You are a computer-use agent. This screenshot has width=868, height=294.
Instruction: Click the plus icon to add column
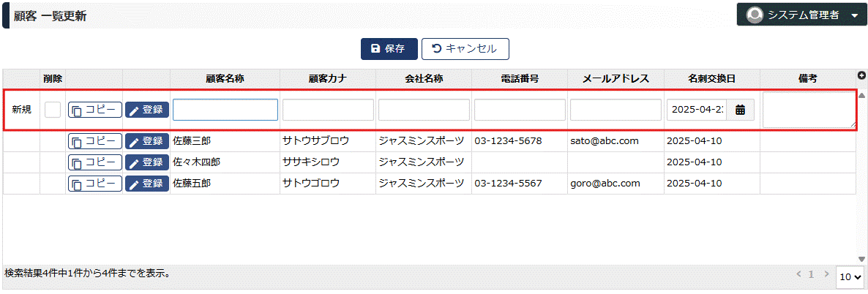tap(861, 75)
